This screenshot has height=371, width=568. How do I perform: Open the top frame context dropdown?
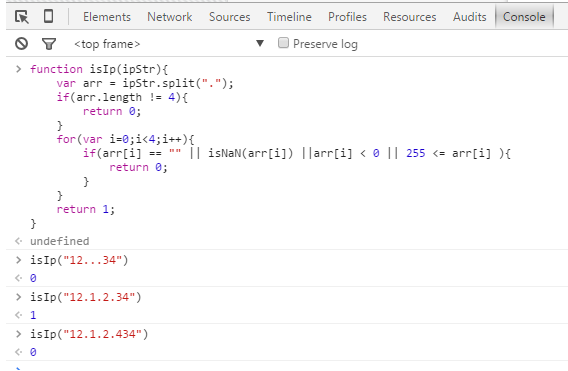pos(169,44)
